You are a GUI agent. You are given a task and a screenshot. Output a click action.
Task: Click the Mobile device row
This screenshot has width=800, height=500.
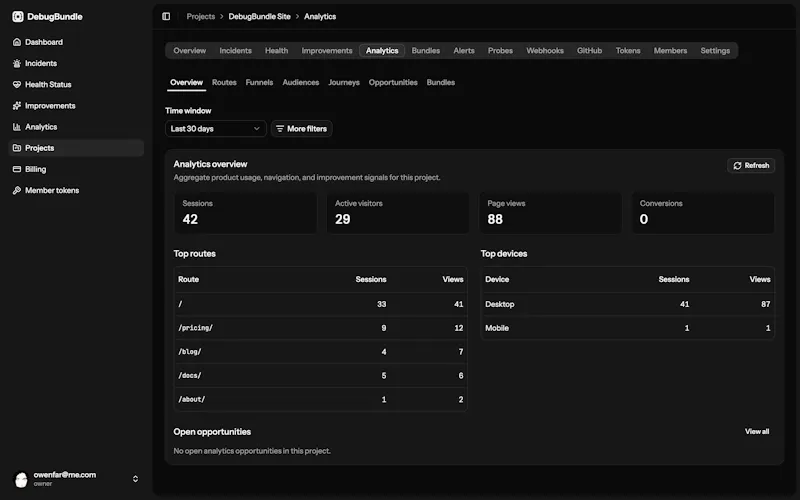point(628,328)
